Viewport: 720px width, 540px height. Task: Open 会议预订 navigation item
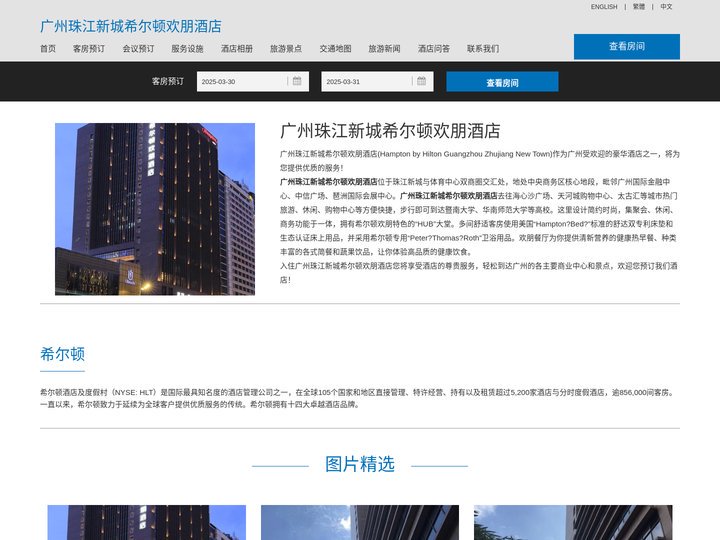pyautogui.click(x=138, y=49)
